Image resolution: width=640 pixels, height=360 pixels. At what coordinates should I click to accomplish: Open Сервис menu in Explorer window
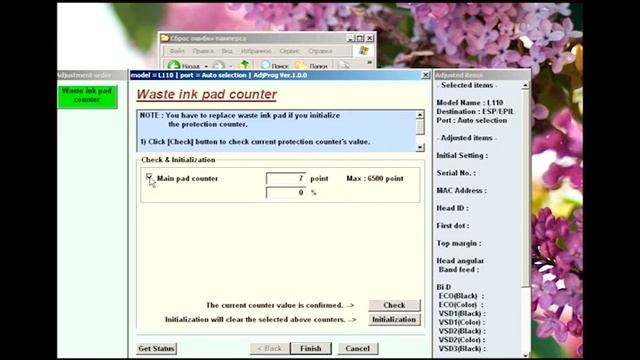coord(289,51)
